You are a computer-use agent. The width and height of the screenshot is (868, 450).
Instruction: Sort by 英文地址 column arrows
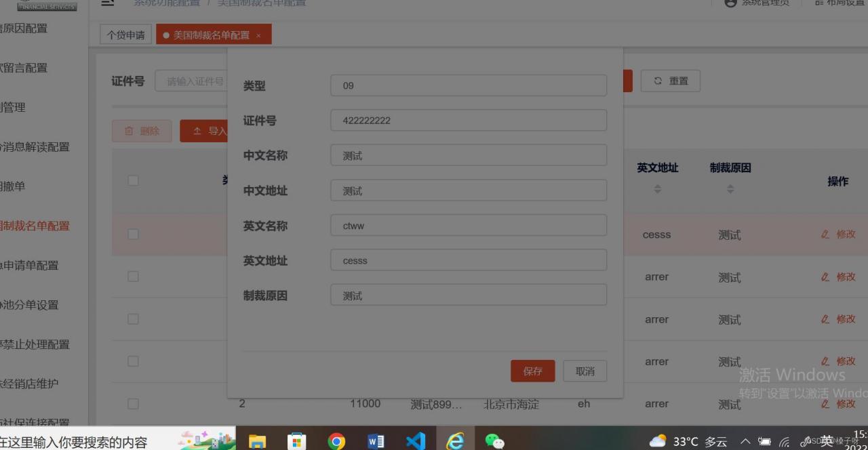click(x=657, y=190)
